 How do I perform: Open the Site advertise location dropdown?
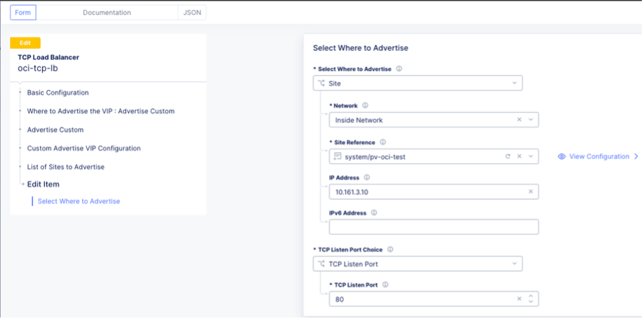coord(418,84)
